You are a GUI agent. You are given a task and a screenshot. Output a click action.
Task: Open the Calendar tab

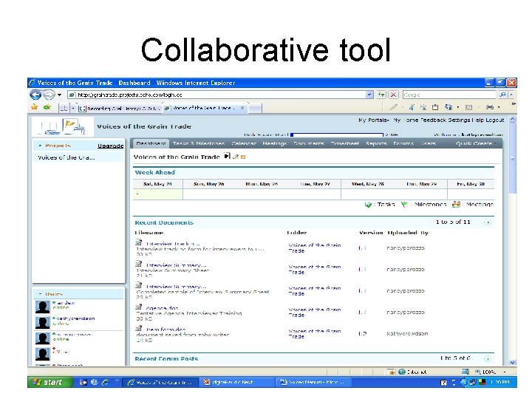(244, 143)
